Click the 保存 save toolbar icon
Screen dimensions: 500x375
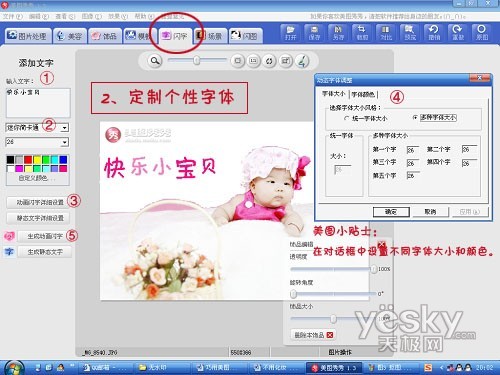314,33
